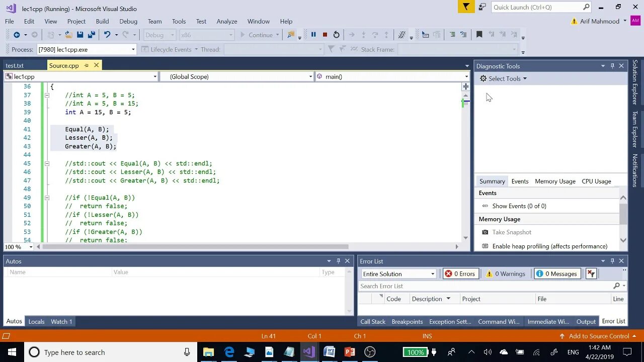Open PowerPoint from the taskbar
This screenshot has width=644, height=362.
point(350,352)
